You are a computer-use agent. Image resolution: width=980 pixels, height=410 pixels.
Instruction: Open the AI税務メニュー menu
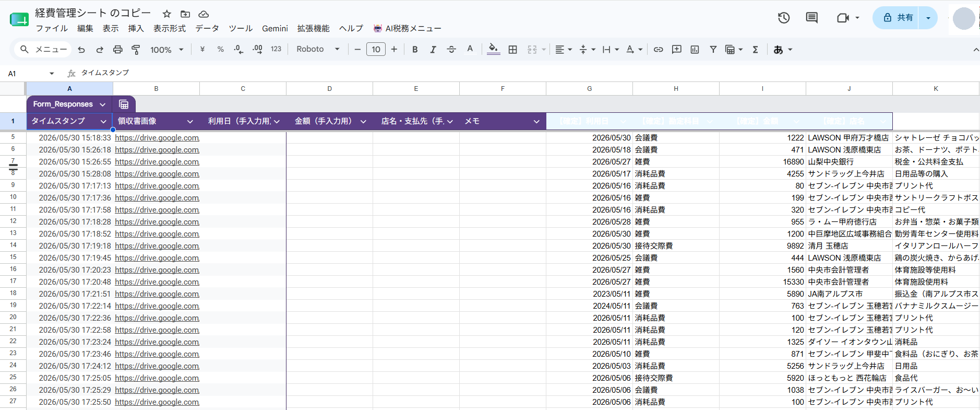[x=408, y=28]
